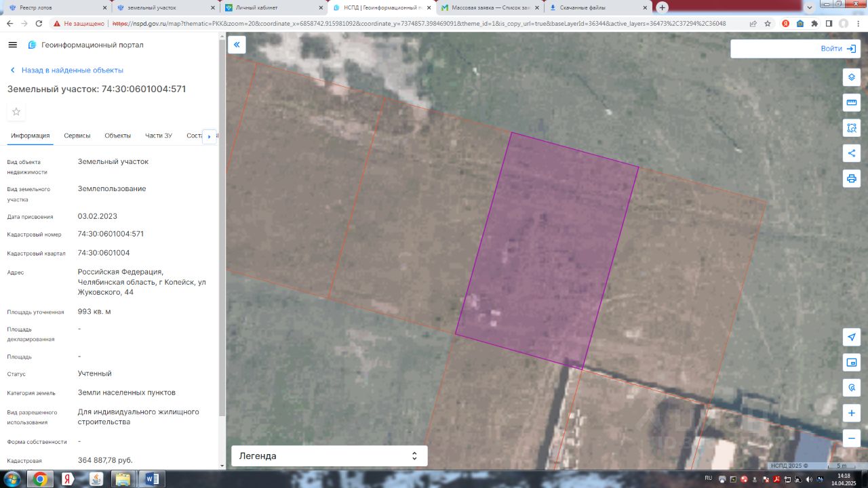
Task: Toggle the overview map window
Action: (852, 363)
